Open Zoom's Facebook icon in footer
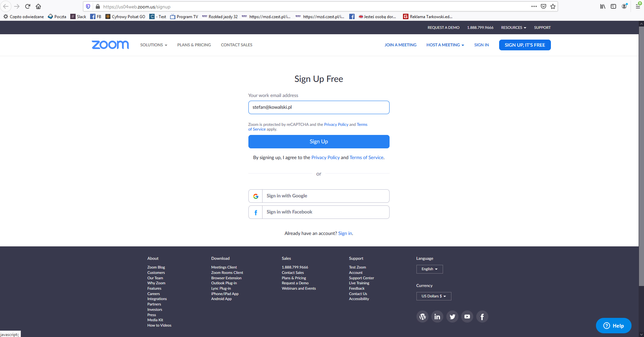This screenshot has width=644, height=337. [482, 317]
